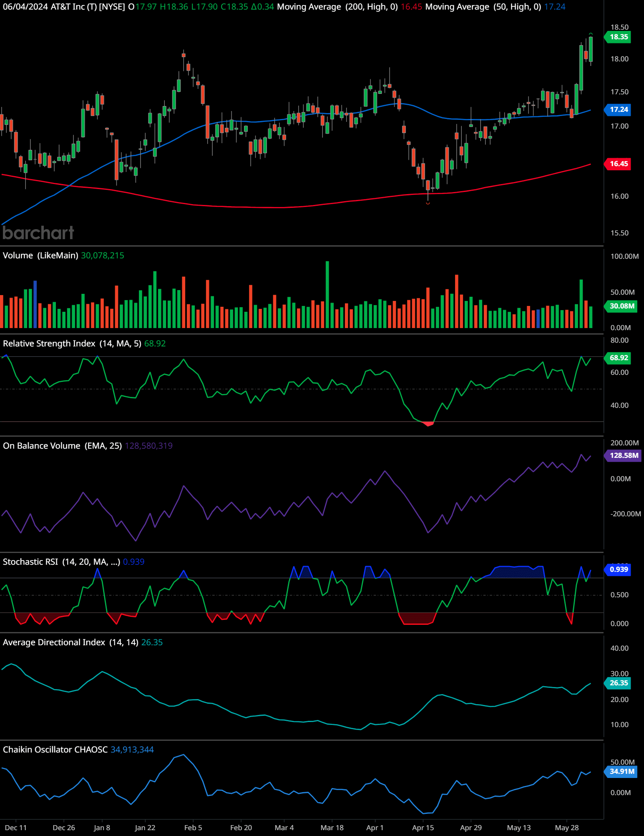The height and width of the screenshot is (836, 644).
Task: Click the 100.00M volume axis label
Action: (x=624, y=256)
